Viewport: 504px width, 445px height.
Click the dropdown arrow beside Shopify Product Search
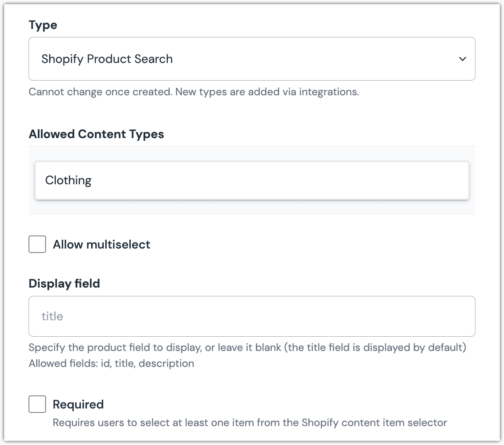click(462, 59)
